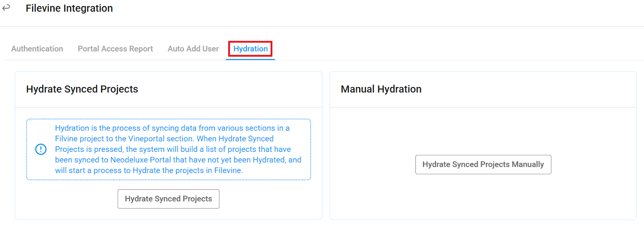The image size is (644, 229).
Task: Click empty space below the Manually button
Action: (483, 196)
